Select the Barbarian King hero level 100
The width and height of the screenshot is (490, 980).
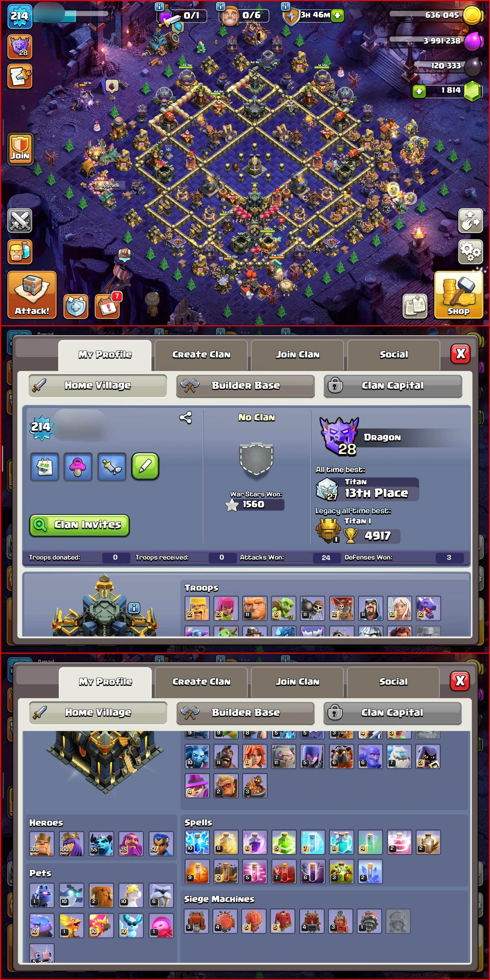41,843
